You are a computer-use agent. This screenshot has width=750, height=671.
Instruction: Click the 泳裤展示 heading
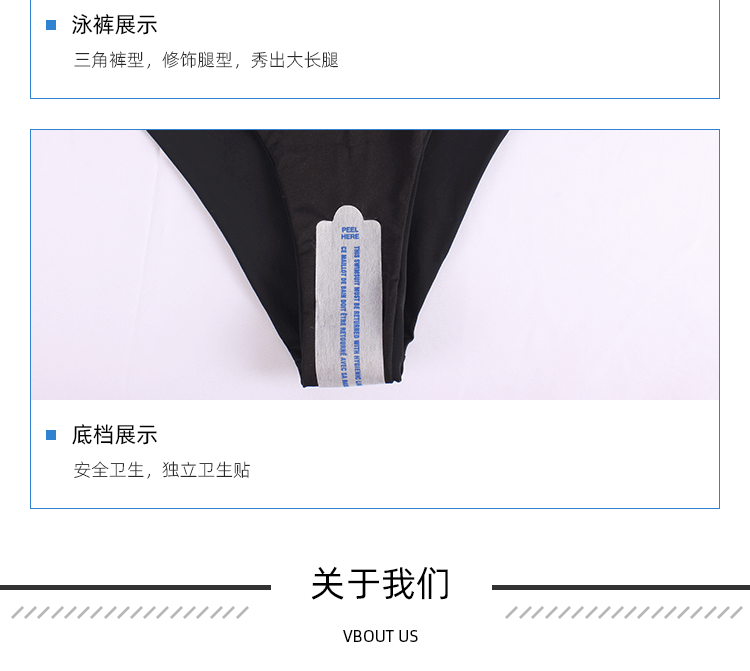(x=114, y=25)
